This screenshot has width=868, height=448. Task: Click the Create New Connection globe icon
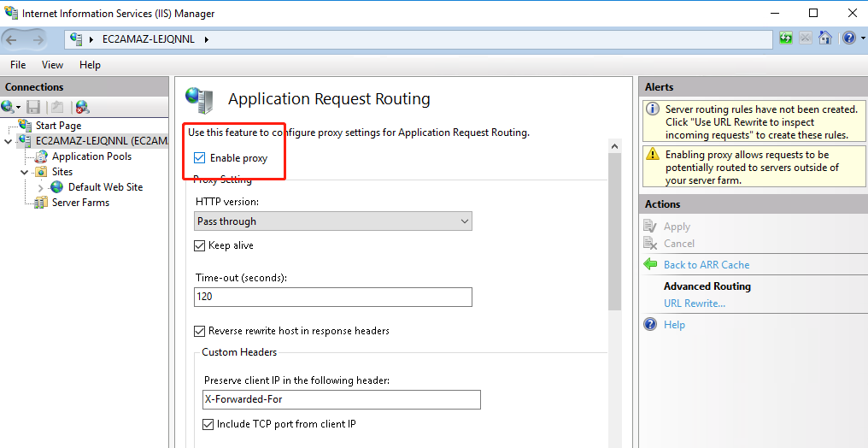click(x=9, y=107)
